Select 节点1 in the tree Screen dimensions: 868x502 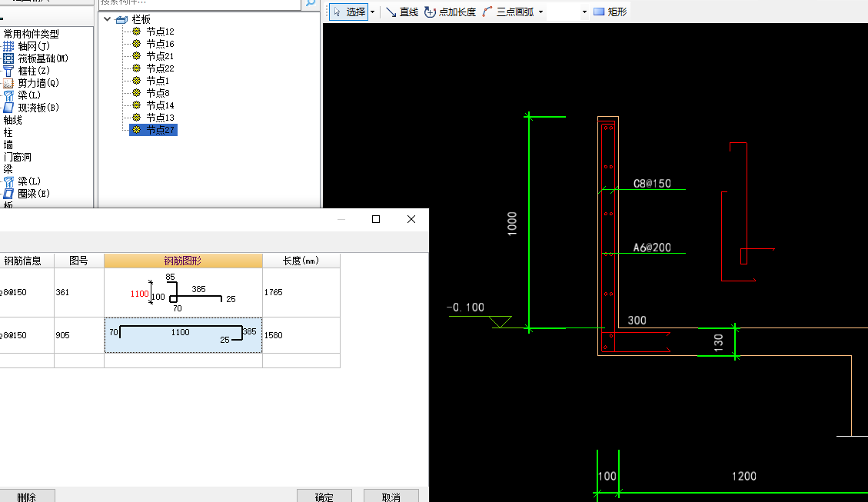(x=158, y=81)
